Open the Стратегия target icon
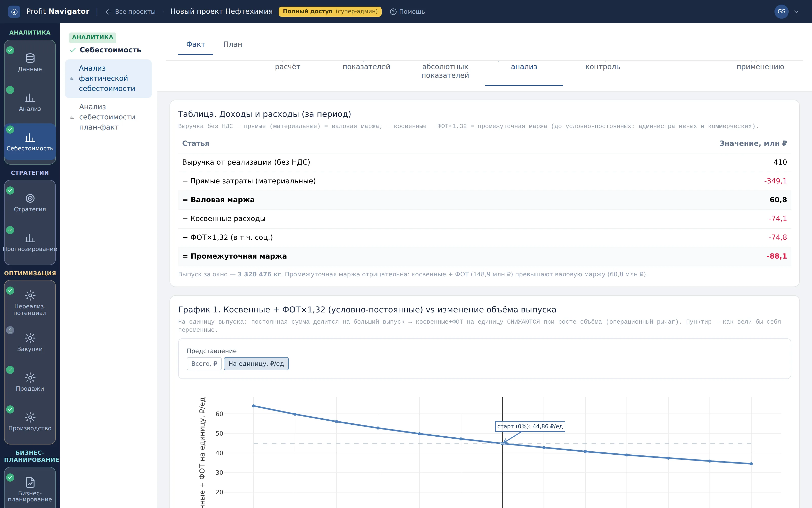The width and height of the screenshot is (812, 508). pyautogui.click(x=30, y=199)
